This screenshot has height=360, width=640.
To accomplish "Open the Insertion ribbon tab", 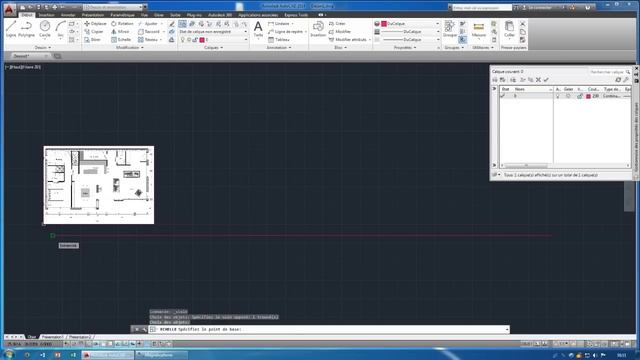I will 46,15.
